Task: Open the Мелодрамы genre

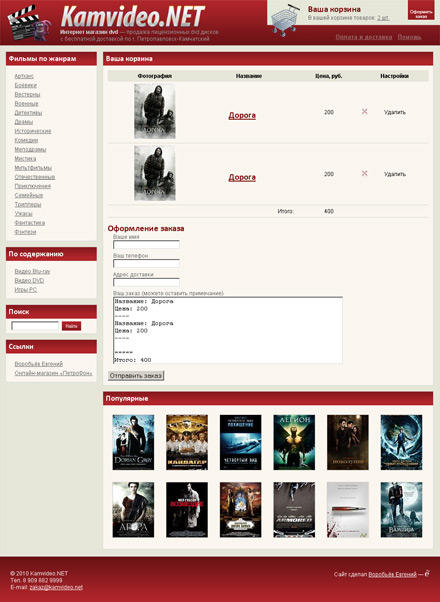Action: click(30, 149)
